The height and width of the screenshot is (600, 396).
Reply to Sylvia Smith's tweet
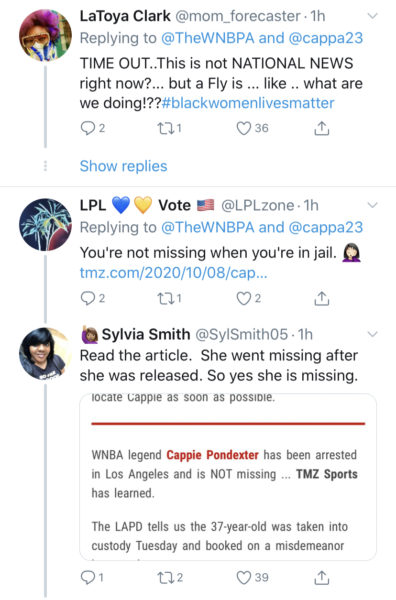tap(88, 577)
